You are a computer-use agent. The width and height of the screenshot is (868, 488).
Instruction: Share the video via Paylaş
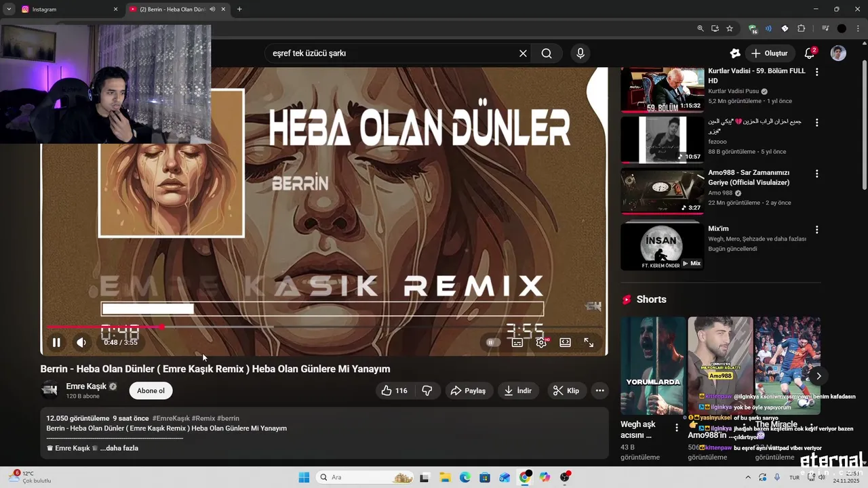468,390
